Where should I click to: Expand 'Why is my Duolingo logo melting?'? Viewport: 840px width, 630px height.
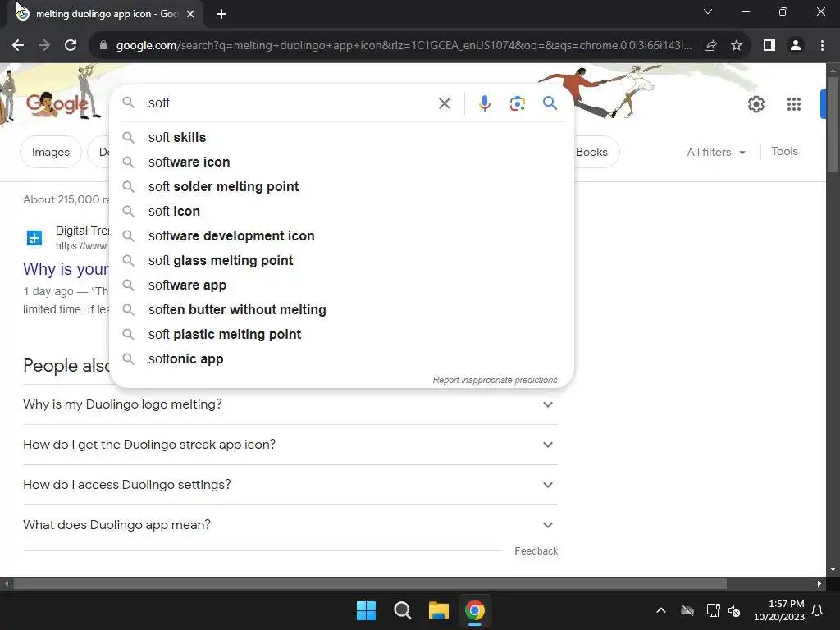[290, 404]
